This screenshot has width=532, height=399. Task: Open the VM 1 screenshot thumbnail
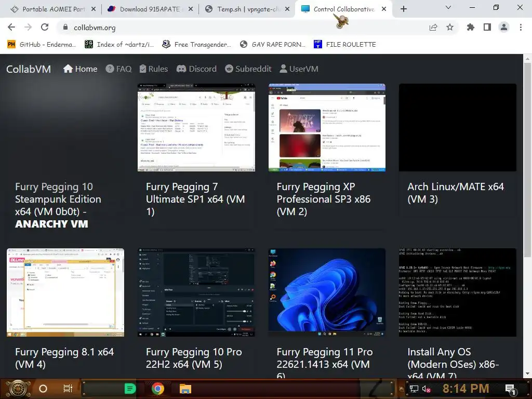196,128
